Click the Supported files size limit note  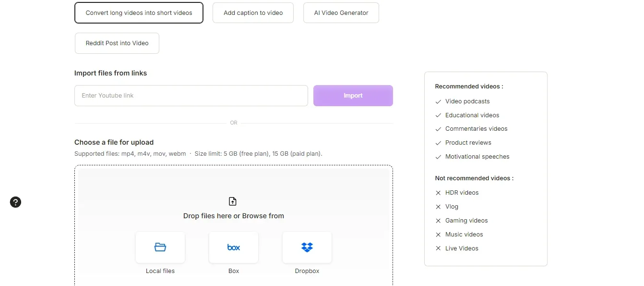pyautogui.click(x=198, y=154)
